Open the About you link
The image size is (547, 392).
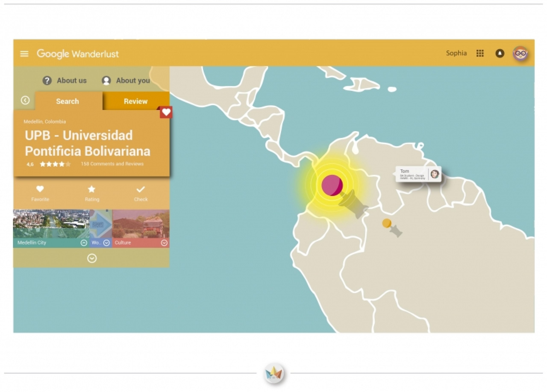[x=133, y=80]
